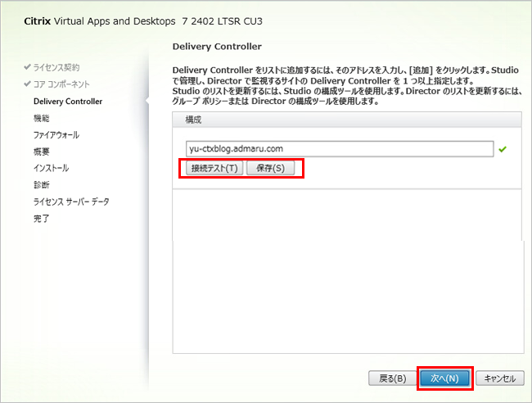Click the checkmark icon beside コア コンポーネント
Viewport: 532px width, 403px height.
click(28, 84)
